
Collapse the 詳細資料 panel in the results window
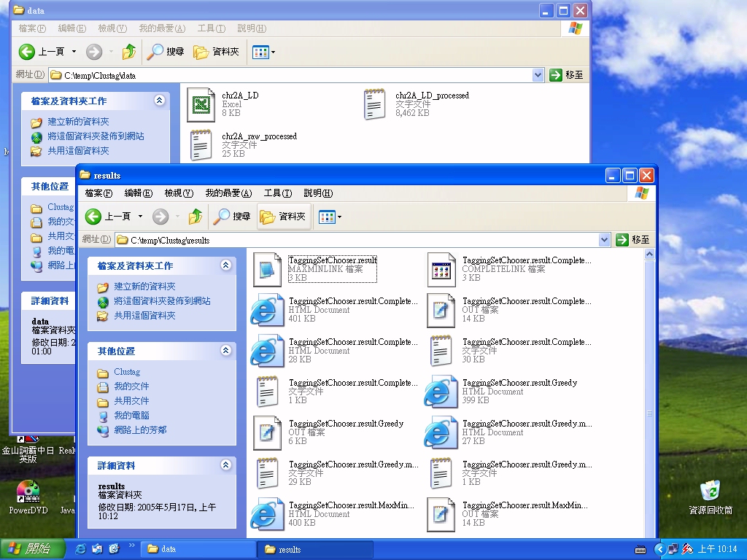tap(226, 464)
